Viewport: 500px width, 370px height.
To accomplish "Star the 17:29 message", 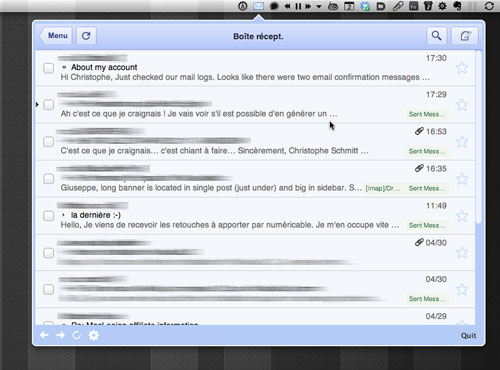I will 462,105.
